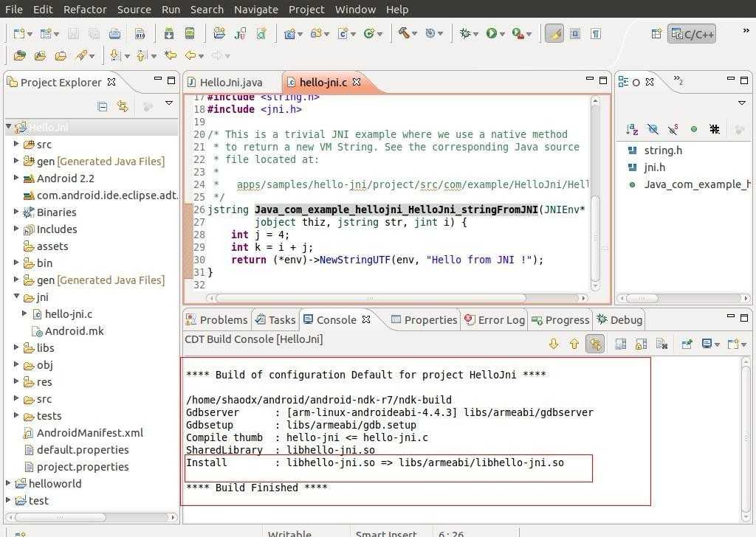Click Last Edit Location arrow icon

tap(171, 55)
